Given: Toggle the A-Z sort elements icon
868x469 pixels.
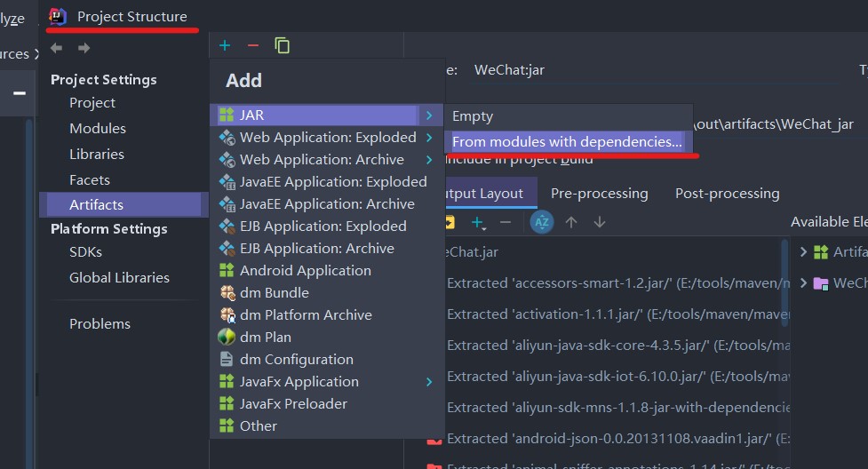Looking at the screenshot, I should [x=541, y=222].
